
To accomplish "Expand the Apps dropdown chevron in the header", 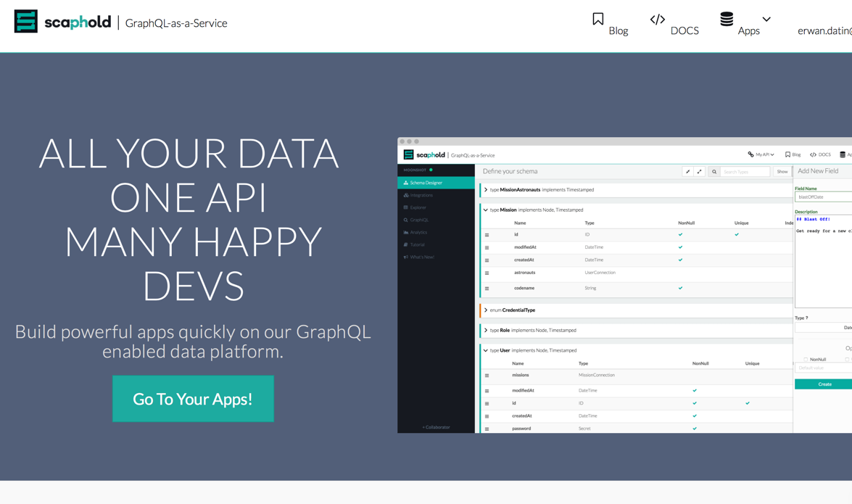I will [x=766, y=19].
